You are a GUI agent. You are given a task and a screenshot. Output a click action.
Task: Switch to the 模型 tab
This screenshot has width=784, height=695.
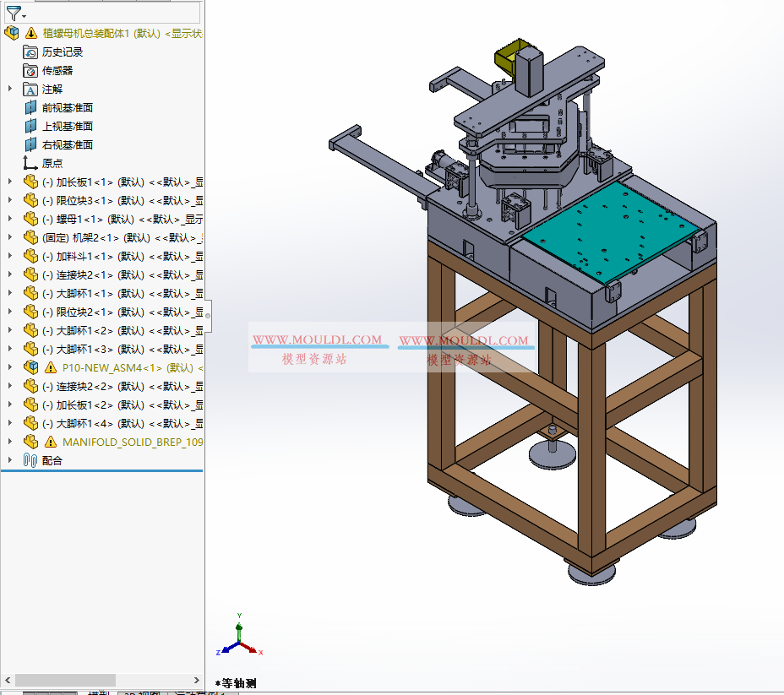[95, 691]
